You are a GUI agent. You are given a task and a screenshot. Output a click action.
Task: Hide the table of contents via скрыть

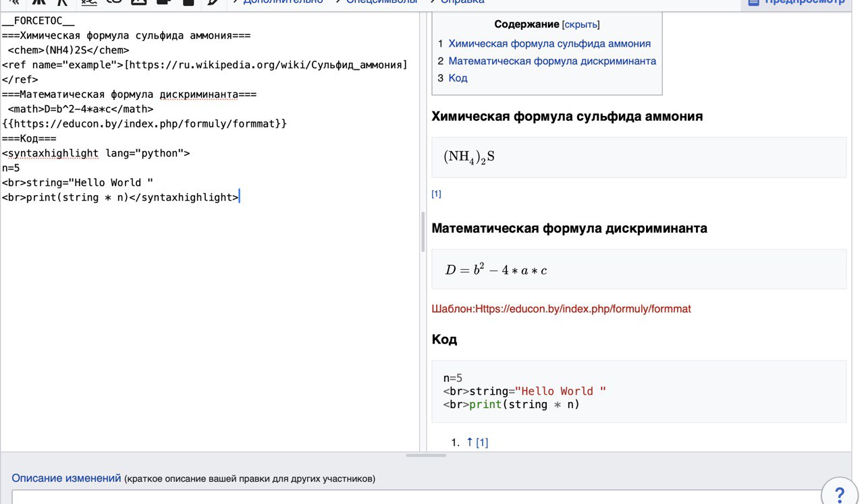(580, 24)
